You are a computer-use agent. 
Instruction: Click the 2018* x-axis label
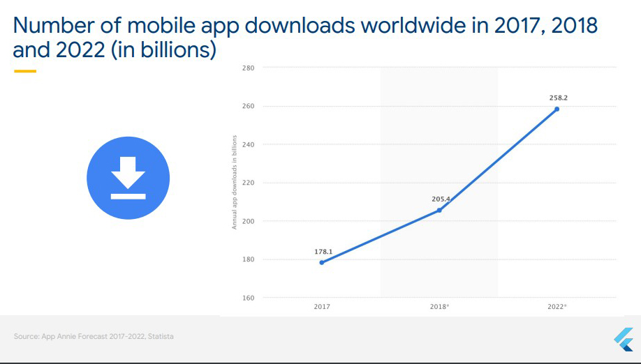(439, 306)
